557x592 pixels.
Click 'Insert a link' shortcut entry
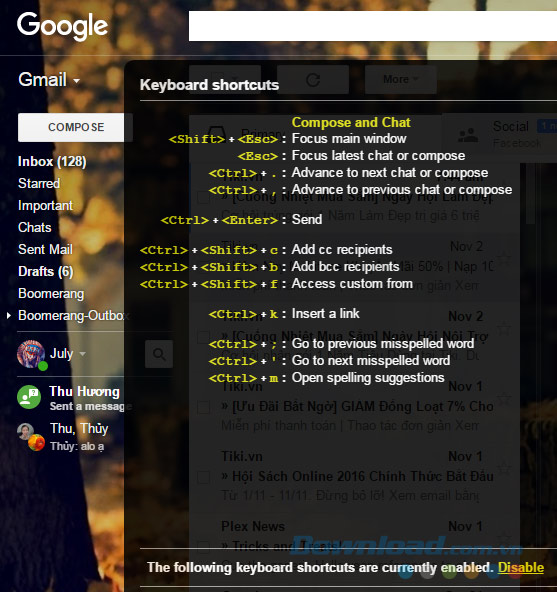pos(326,313)
